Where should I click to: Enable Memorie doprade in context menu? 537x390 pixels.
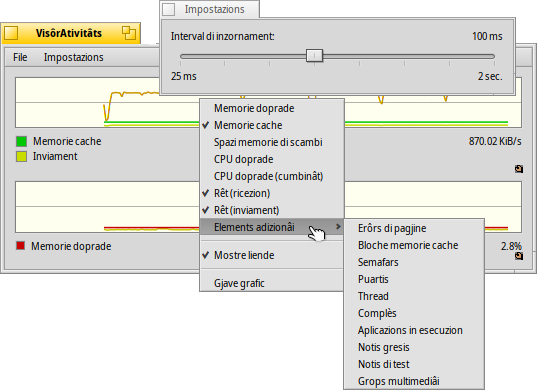pyautogui.click(x=272, y=108)
